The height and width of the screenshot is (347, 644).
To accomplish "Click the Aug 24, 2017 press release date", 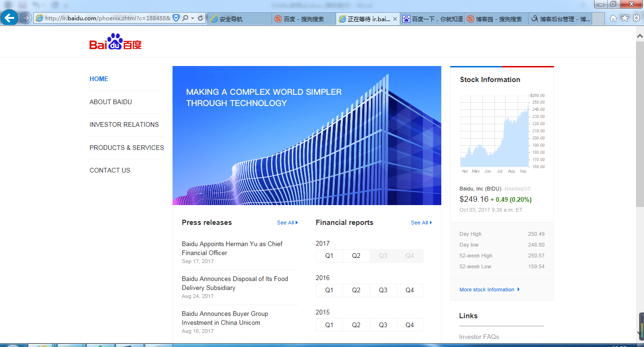I will click(198, 296).
